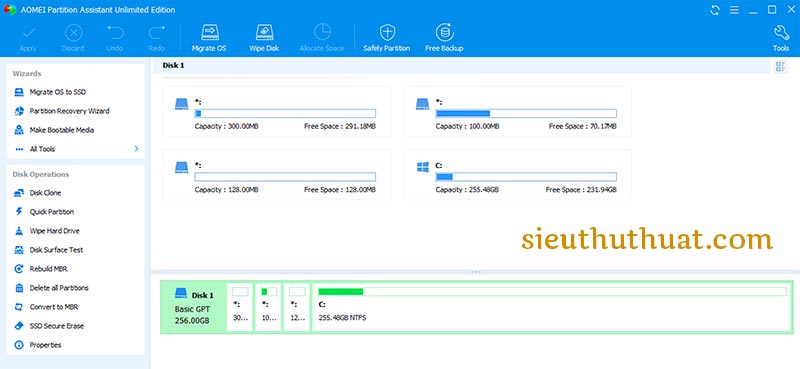The height and width of the screenshot is (369, 800).
Task: Click the Disk 1 header label
Action: click(173, 65)
